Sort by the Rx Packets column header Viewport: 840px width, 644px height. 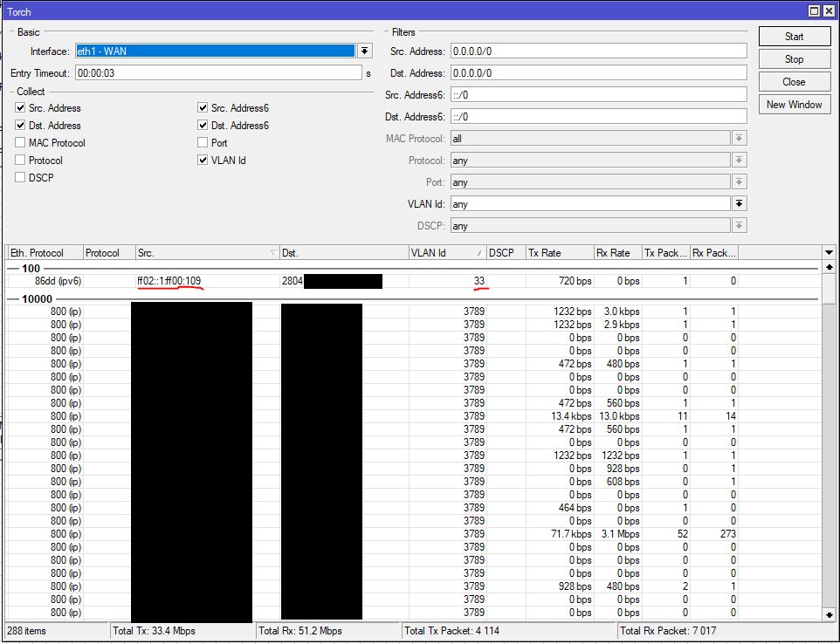coord(714,253)
